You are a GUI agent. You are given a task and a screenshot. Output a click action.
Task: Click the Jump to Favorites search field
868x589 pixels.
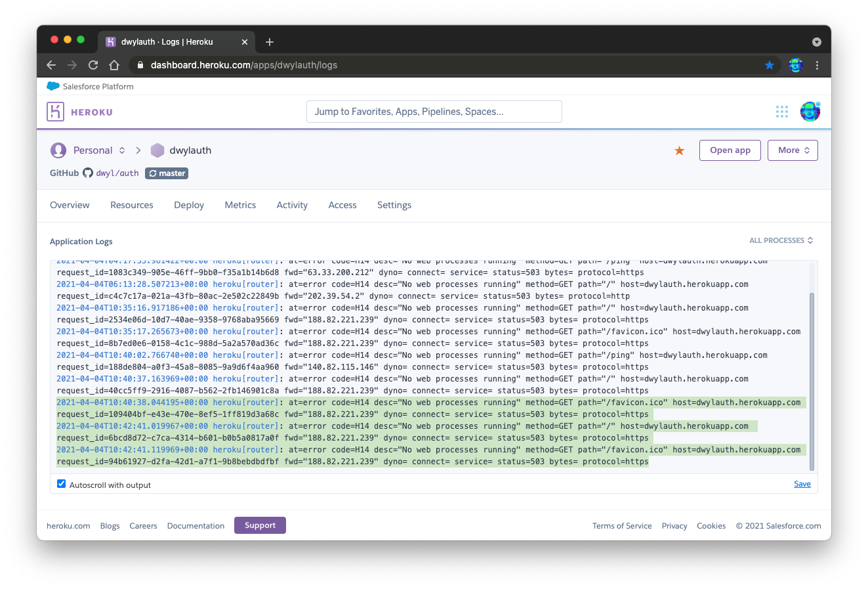point(434,112)
